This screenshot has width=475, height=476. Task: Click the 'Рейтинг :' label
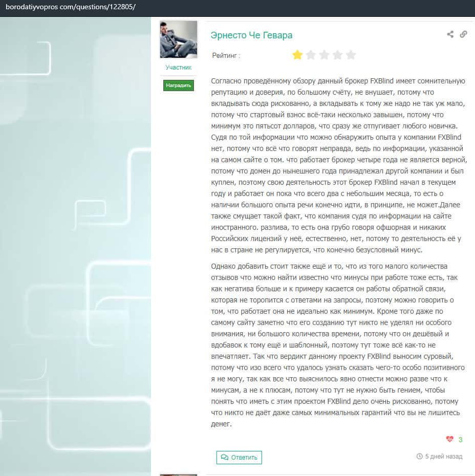[x=226, y=56]
